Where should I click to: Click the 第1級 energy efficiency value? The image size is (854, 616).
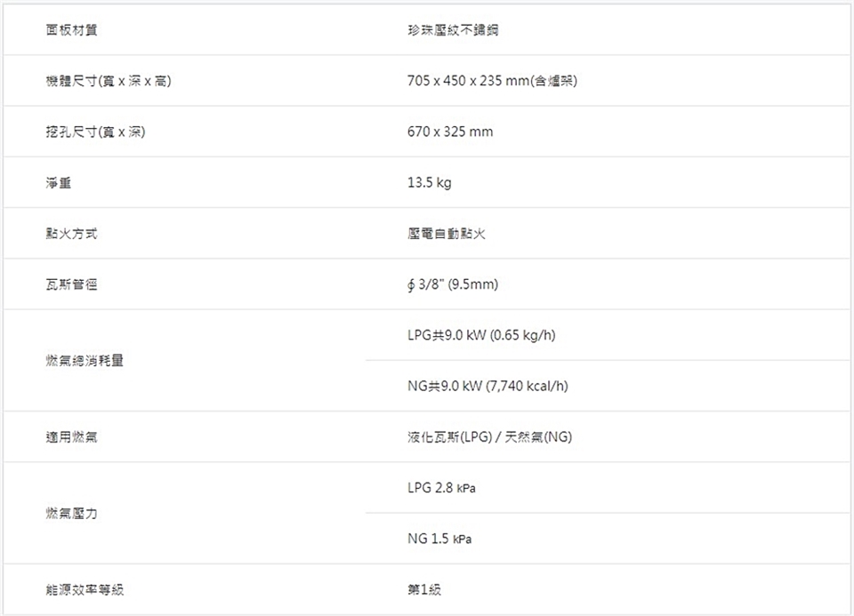pyautogui.click(x=423, y=589)
